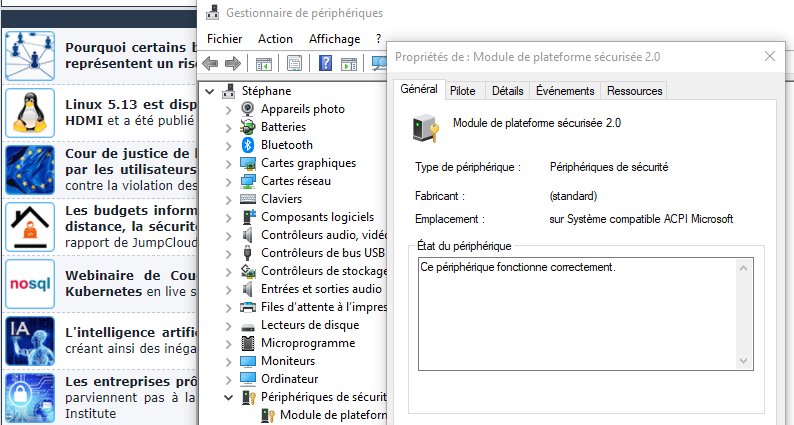This screenshot has width=794, height=425.
Task: Open the Action menu
Action: 275,39
